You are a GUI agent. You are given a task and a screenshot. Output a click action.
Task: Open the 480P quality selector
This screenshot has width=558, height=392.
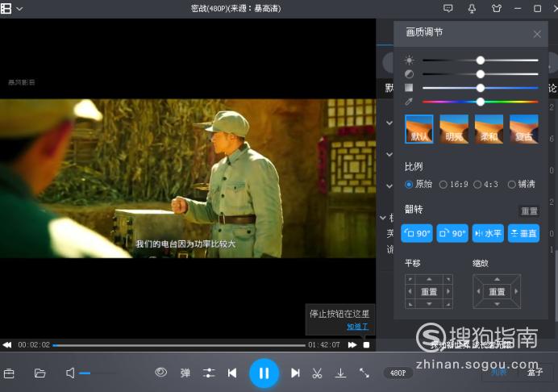pyautogui.click(x=398, y=373)
